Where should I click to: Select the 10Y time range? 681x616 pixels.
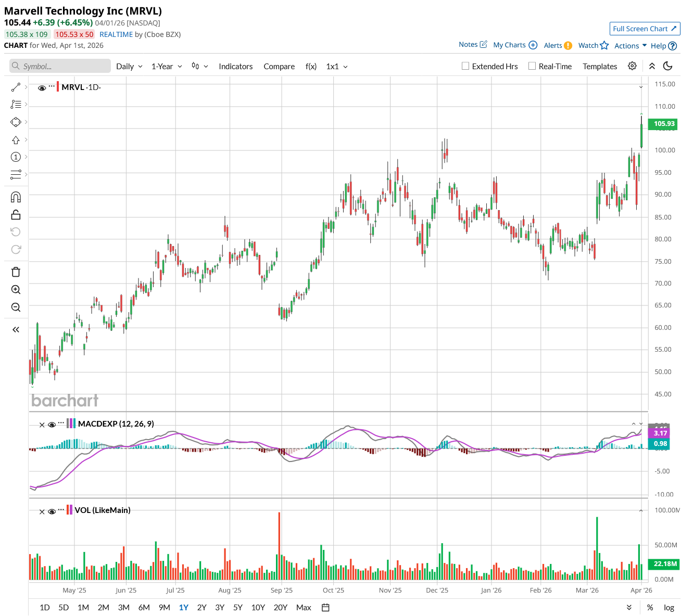click(258, 607)
